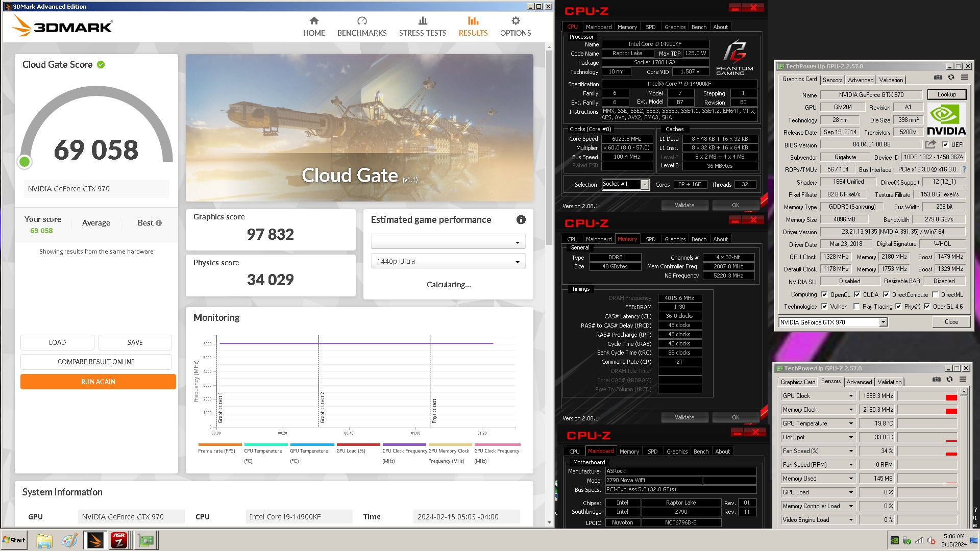
Task: Toggle the CUDA checkbox in GPU-Z
Action: (857, 294)
